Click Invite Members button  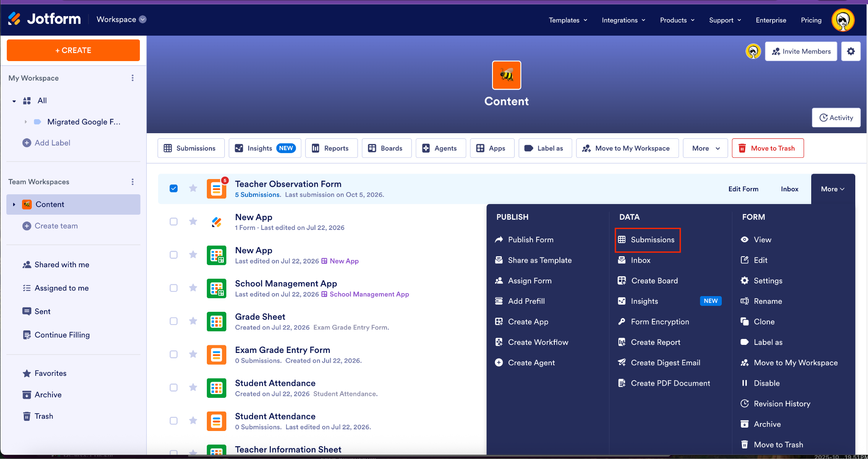pyautogui.click(x=801, y=51)
